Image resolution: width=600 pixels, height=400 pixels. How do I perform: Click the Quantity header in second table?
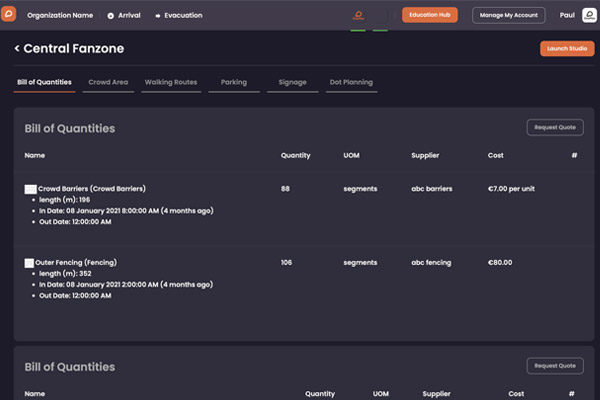click(x=320, y=394)
